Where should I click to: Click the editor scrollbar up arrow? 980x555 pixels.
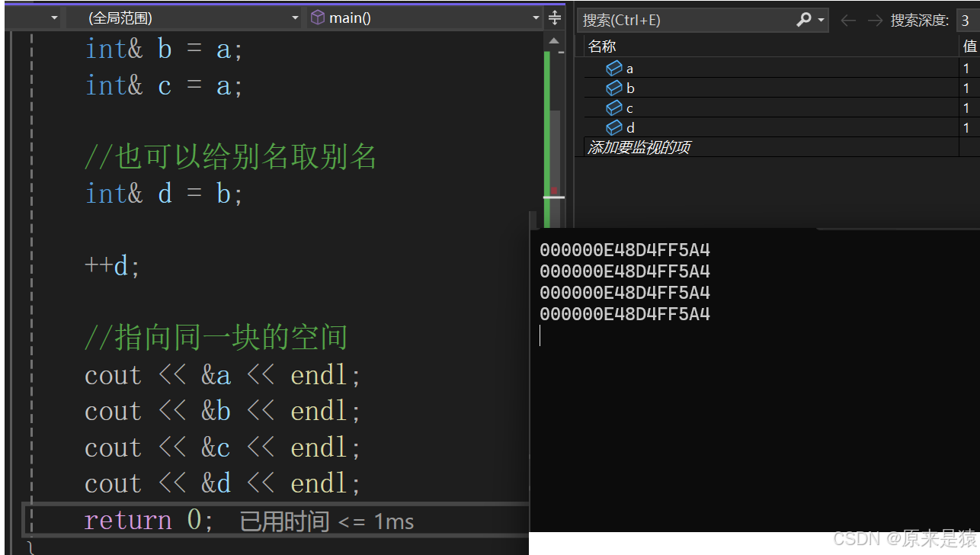tap(554, 41)
